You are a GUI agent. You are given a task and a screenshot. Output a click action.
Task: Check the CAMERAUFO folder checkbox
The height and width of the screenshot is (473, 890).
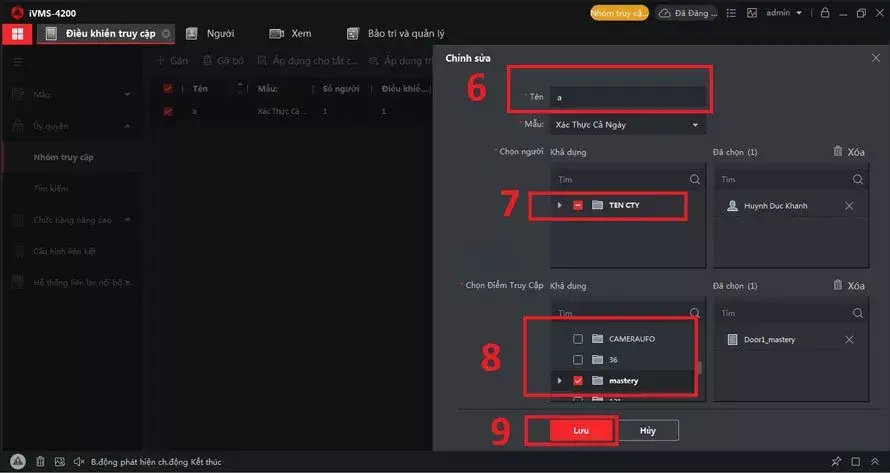(x=578, y=339)
